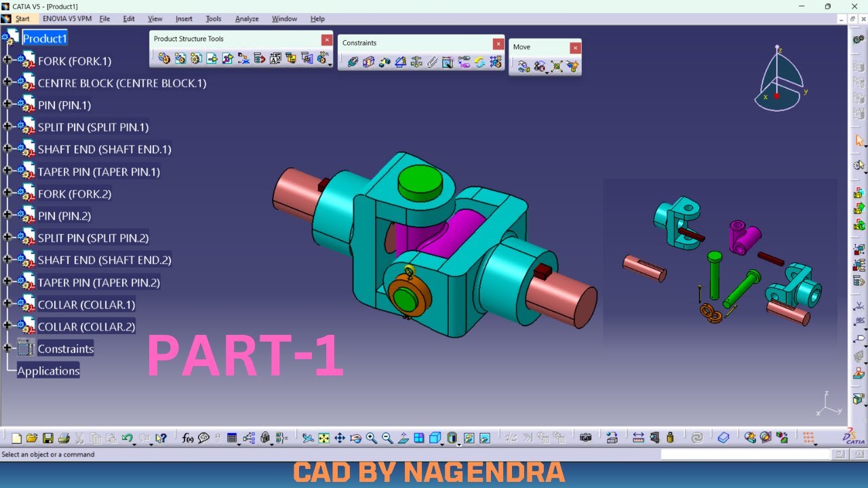The height and width of the screenshot is (488, 868).
Task: Open Graph Tree Reordering tool
Action: [258, 59]
